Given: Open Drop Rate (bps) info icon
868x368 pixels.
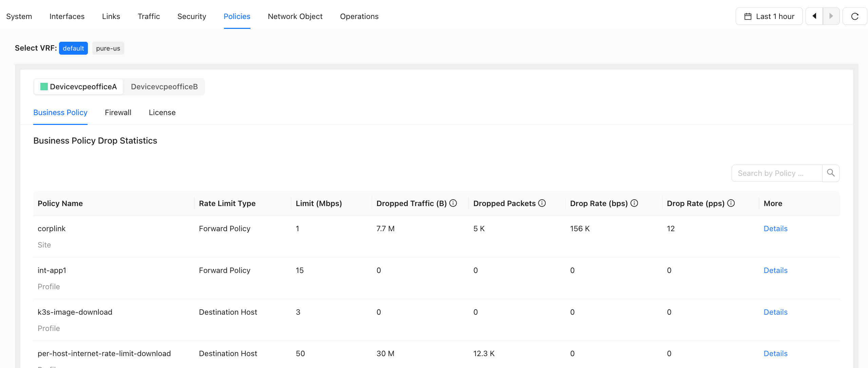Looking at the screenshot, I should click(634, 203).
